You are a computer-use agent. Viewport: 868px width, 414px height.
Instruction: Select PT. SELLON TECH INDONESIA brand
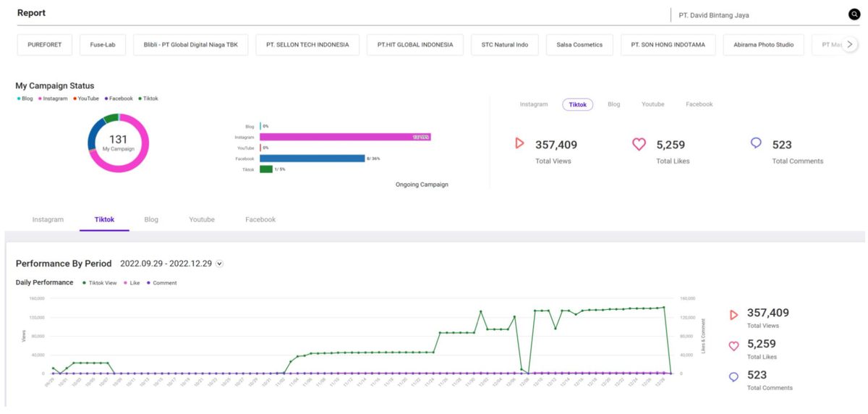[307, 45]
